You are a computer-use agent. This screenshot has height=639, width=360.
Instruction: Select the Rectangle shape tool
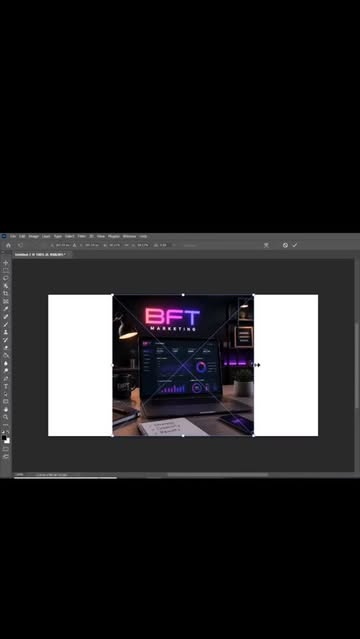tap(6, 401)
